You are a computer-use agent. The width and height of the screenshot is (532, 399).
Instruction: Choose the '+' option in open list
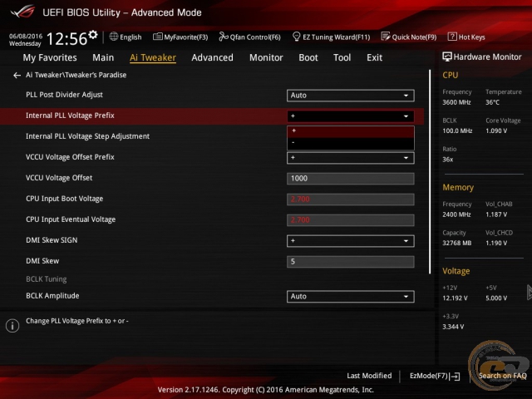(351, 131)
